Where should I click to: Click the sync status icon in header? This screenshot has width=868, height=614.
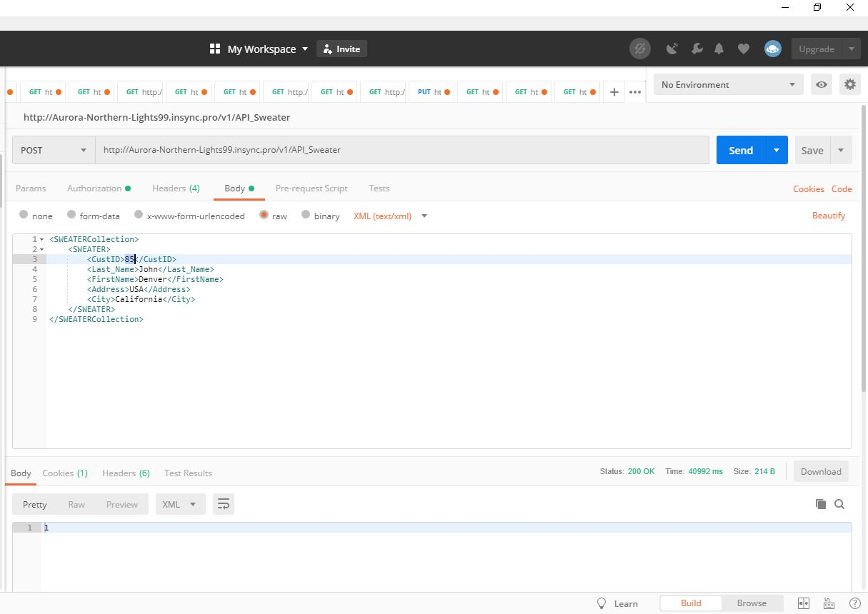(x=640, y=49)
